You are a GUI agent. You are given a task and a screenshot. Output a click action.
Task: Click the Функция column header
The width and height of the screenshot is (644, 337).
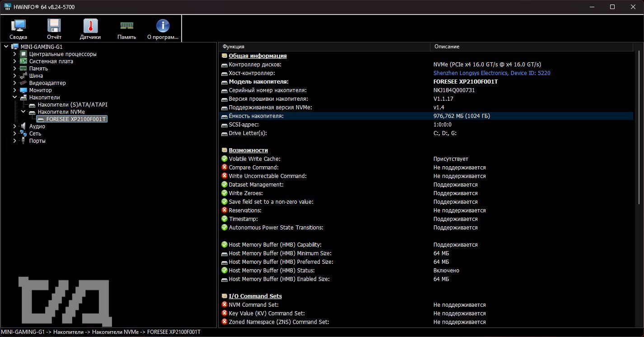[x=324, y=47]
